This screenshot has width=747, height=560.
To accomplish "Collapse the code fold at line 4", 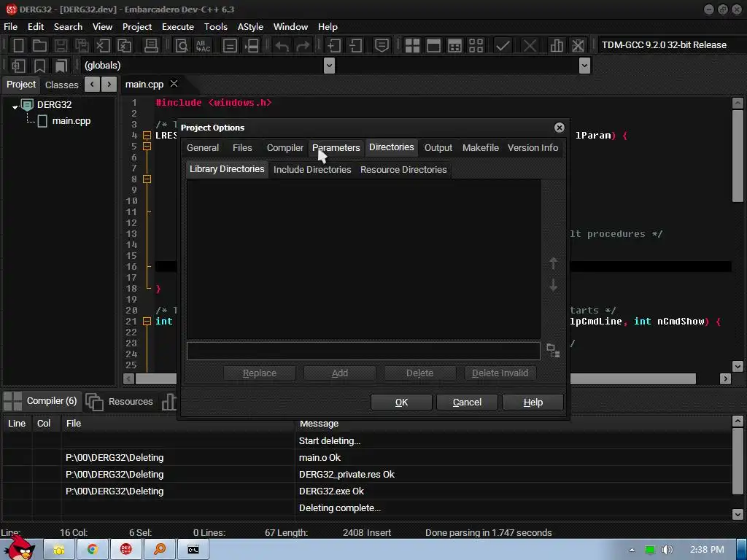I will (147, 135).
